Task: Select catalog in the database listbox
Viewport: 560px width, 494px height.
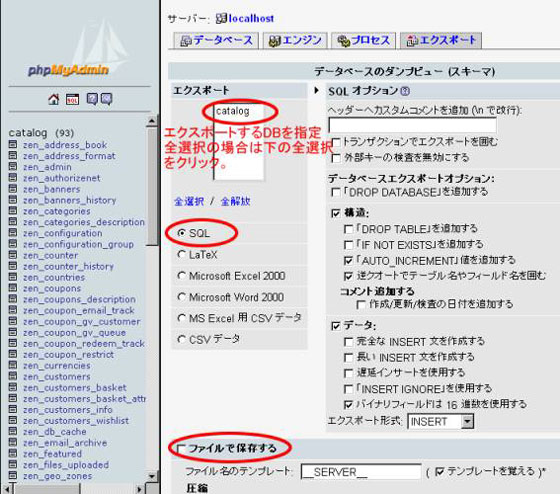Action: pyautogui.click(x=232, y=111)
